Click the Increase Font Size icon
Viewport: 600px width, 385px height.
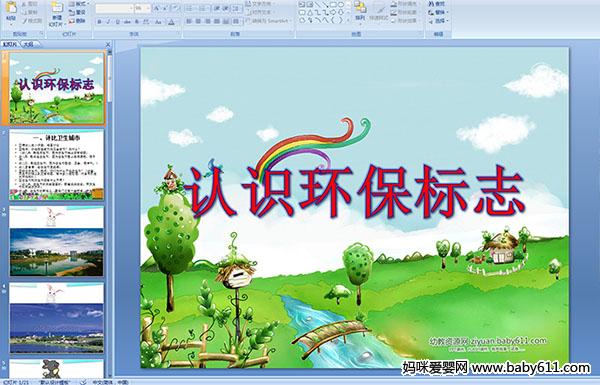point(157,8)
